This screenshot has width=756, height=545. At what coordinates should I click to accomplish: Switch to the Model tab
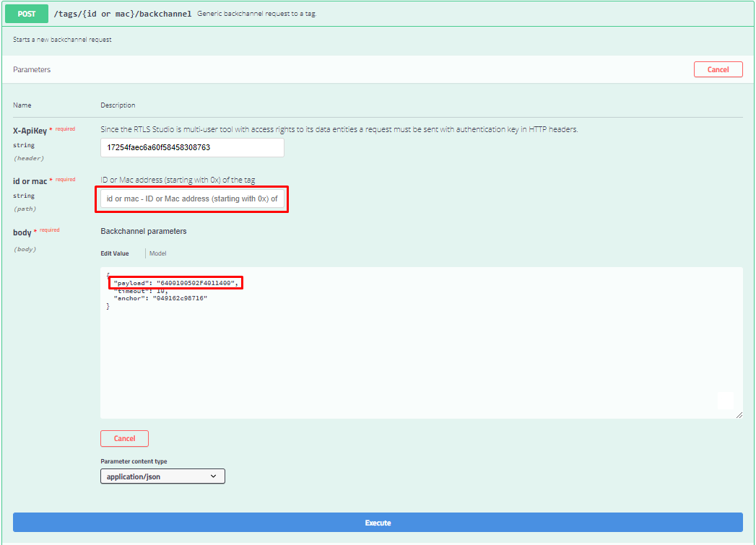[x=157, y=253]
